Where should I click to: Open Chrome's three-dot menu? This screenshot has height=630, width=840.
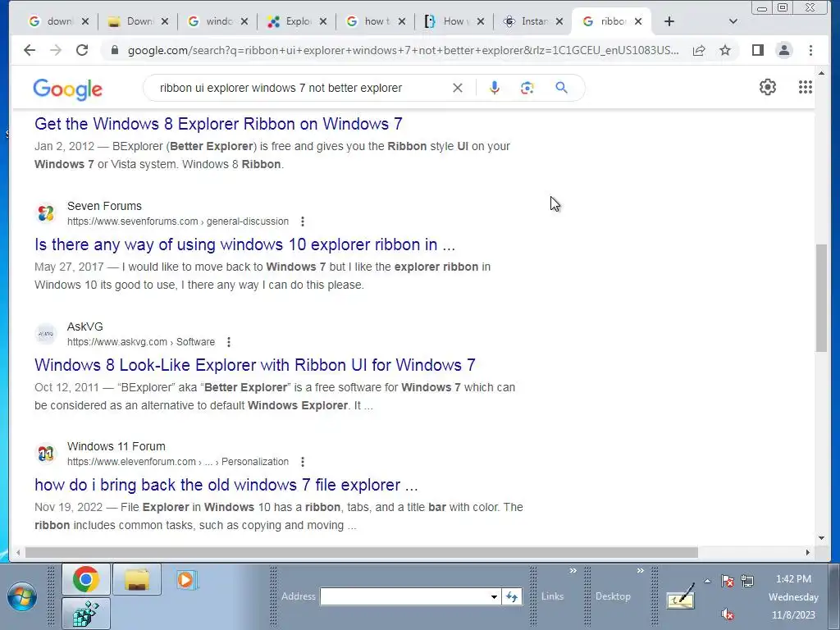pyautogui.click(x=810, y=50)
